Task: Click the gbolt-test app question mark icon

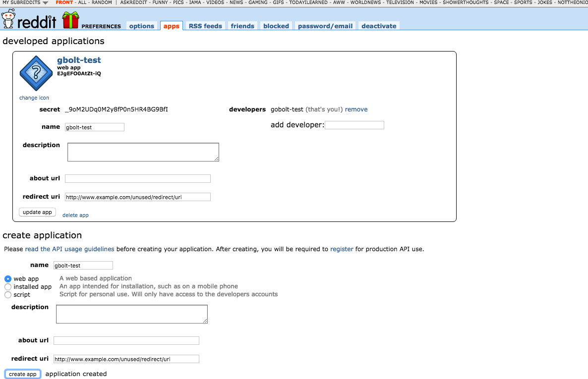Action: click(36, 73)
